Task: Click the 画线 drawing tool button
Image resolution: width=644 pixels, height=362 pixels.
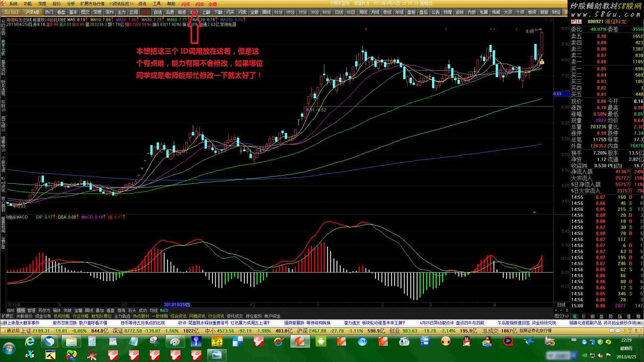Action: coord(266,12)
